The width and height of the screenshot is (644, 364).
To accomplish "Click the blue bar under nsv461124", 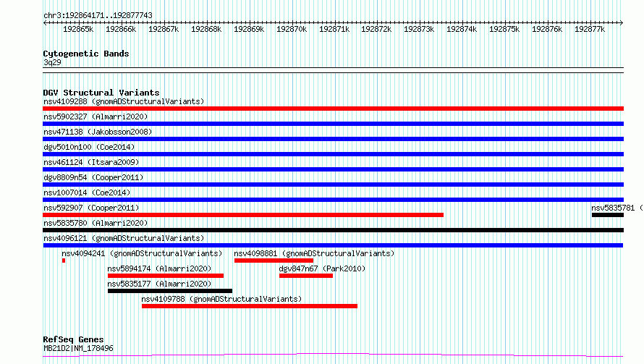I will coord(333,169).
